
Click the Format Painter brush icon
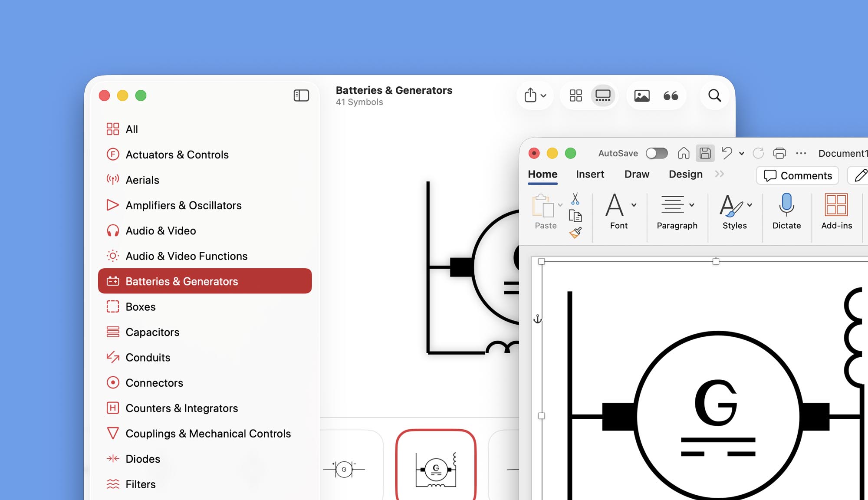(x=575, y=233)
